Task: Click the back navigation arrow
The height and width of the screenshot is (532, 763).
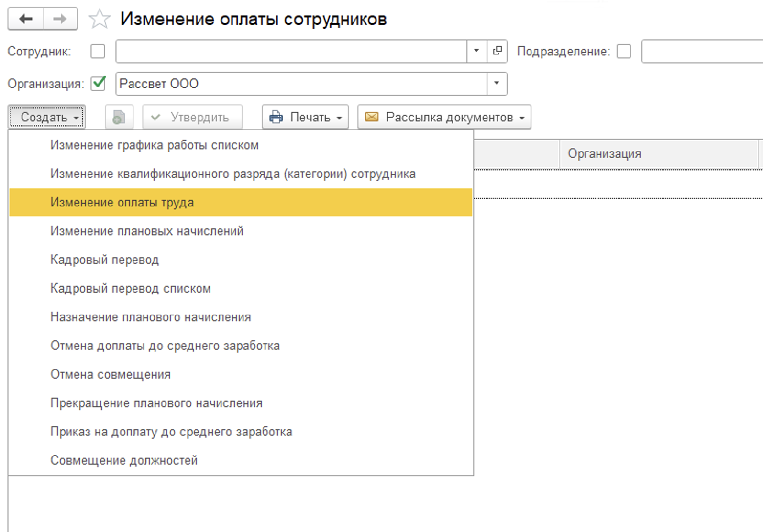Action: tap(25, 19)
